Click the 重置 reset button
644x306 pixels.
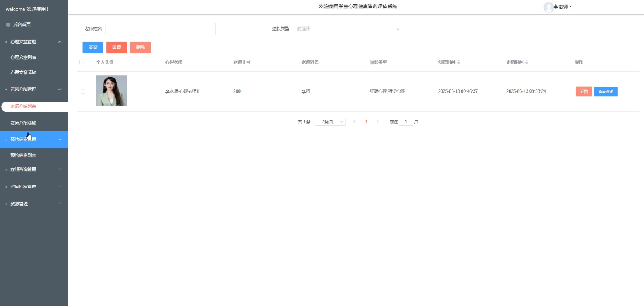[117, 48]
